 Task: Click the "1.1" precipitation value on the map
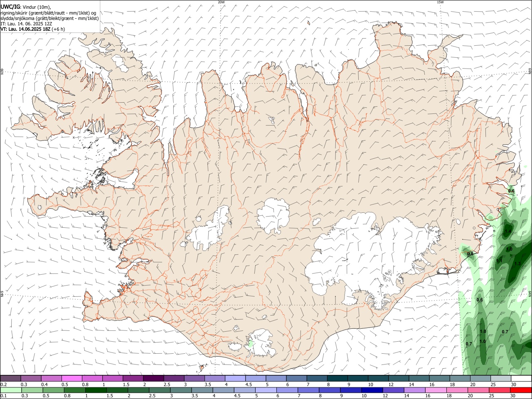click(x=499, y=261)
